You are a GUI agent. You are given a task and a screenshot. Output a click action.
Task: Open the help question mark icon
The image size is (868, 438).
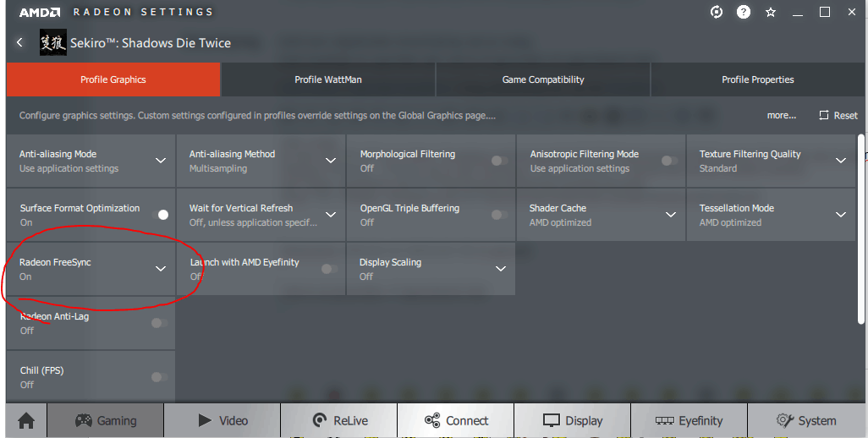(744, 12)
